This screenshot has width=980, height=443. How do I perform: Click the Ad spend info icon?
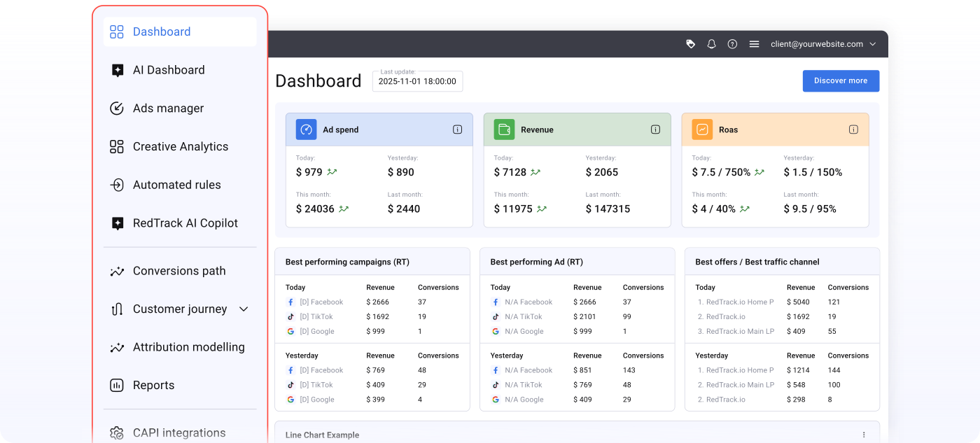coord(457,129)
